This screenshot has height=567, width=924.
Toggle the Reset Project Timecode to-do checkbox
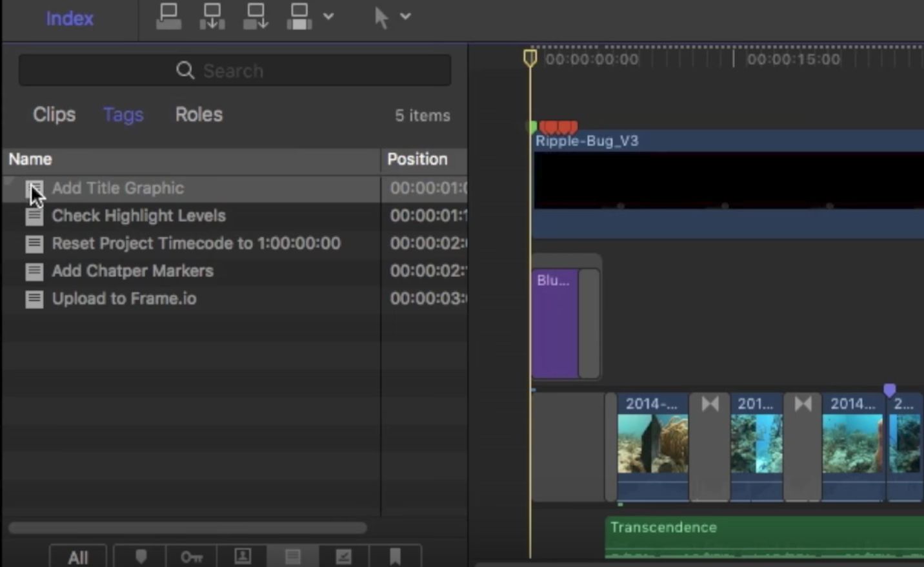pos(34,244)
